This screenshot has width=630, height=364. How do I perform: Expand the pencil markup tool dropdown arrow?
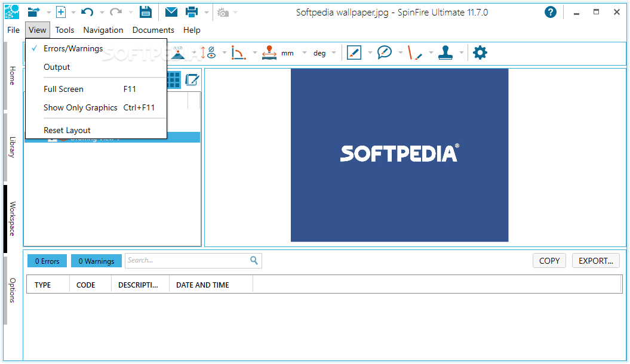point(370,53)
